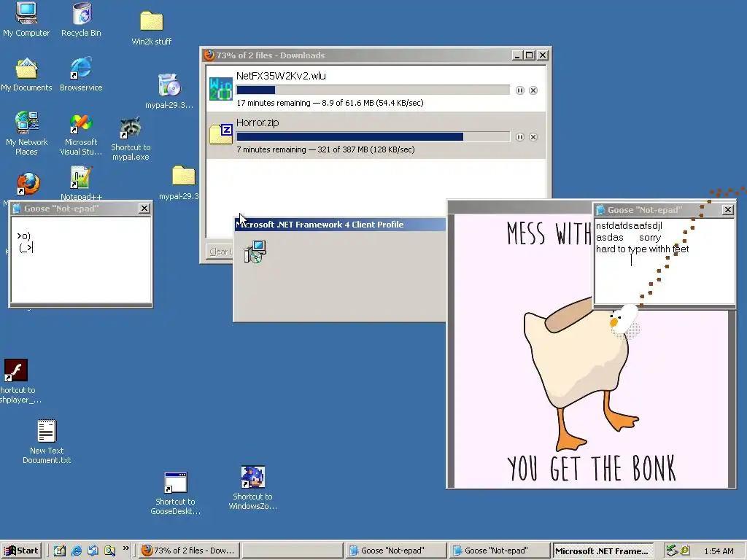Cancel the Horror.zip download

click(533, 137)
